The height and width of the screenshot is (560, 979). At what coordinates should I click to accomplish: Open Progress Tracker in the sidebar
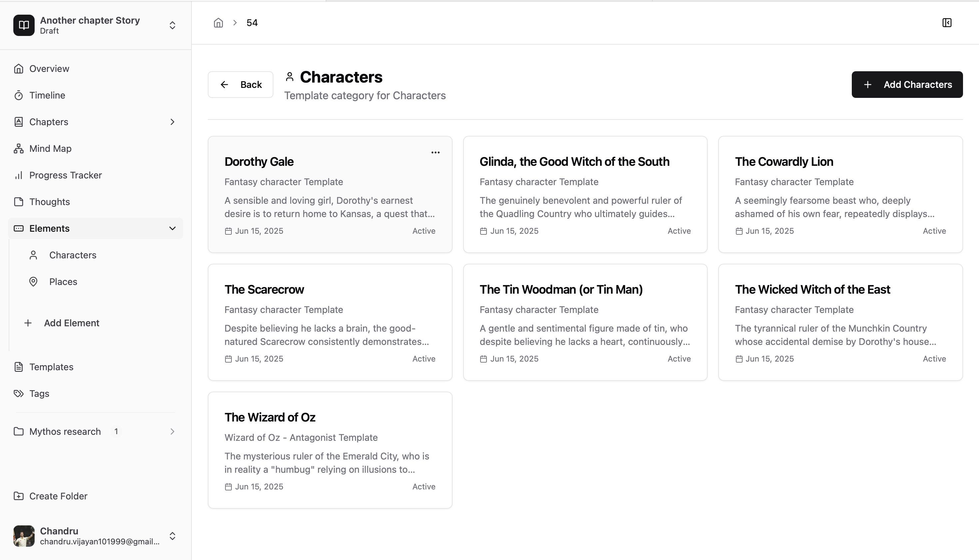click(x=95, y=175)
